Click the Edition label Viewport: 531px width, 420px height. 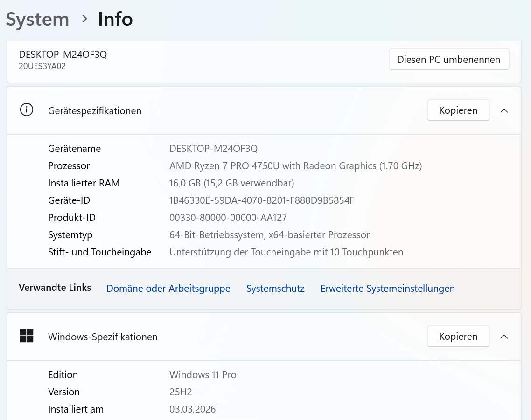(x=63, y=375)
